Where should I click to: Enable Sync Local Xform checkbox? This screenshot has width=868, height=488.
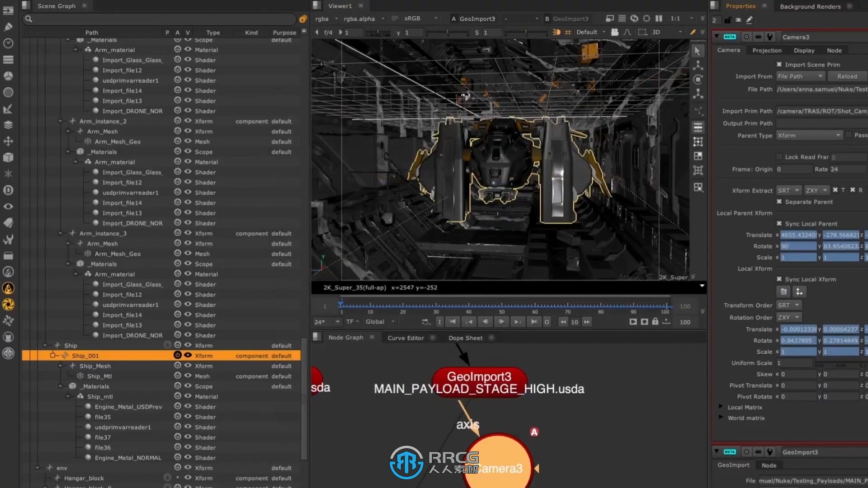click(779, 279)
